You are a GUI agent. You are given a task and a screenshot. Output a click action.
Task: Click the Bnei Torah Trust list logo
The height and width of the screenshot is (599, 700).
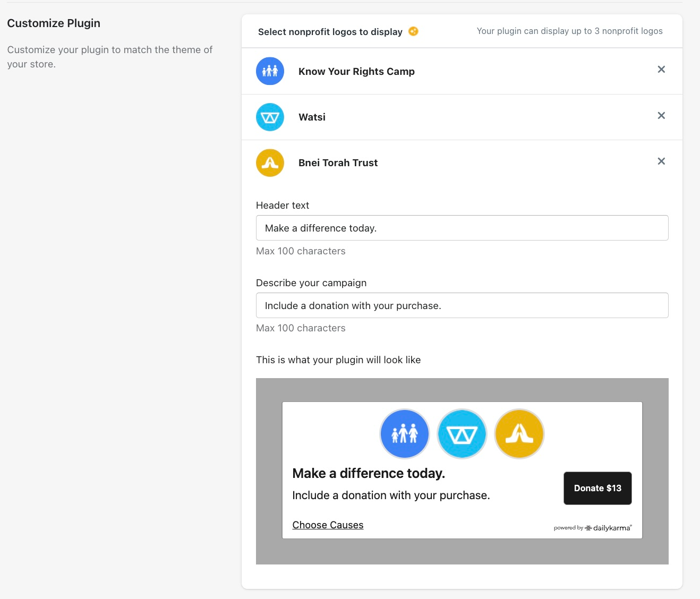click(270, 163)
